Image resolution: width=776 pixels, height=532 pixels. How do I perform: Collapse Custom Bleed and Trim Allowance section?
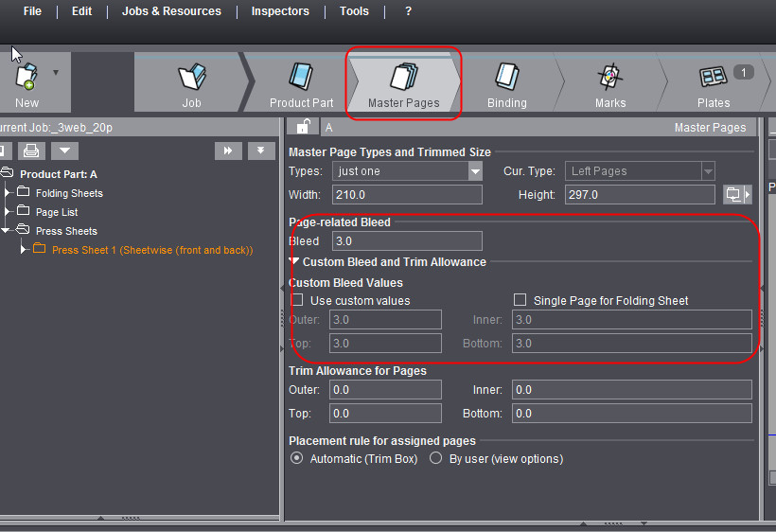[294, 261]
